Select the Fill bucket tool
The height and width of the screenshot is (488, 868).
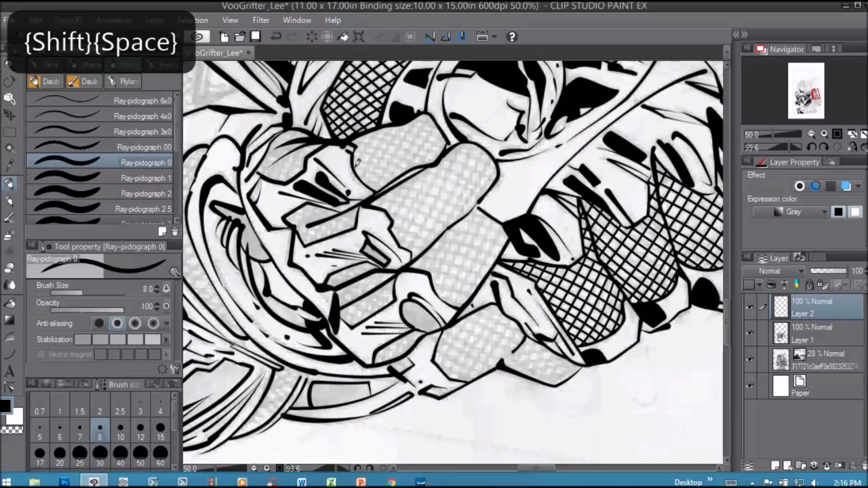click(x=9, y=303)
